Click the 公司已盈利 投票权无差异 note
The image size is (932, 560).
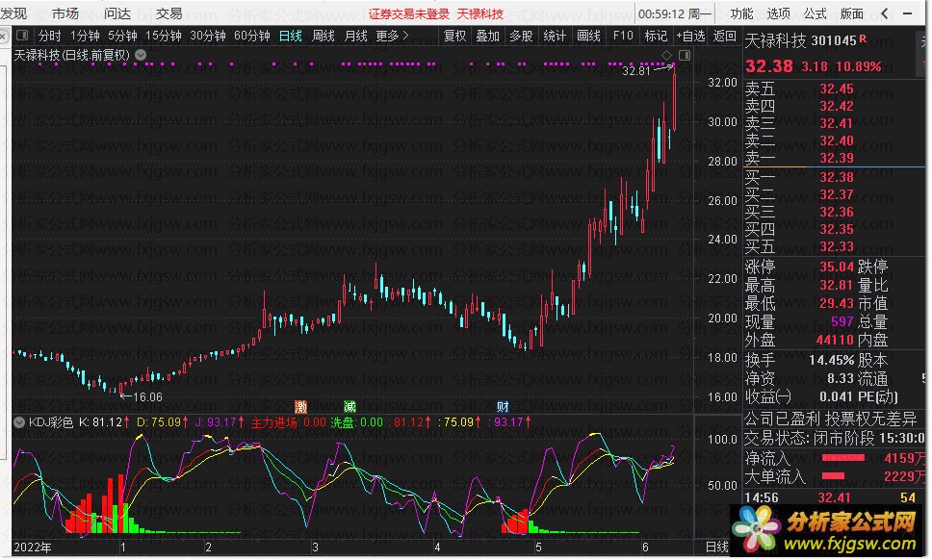click(831, 420)
